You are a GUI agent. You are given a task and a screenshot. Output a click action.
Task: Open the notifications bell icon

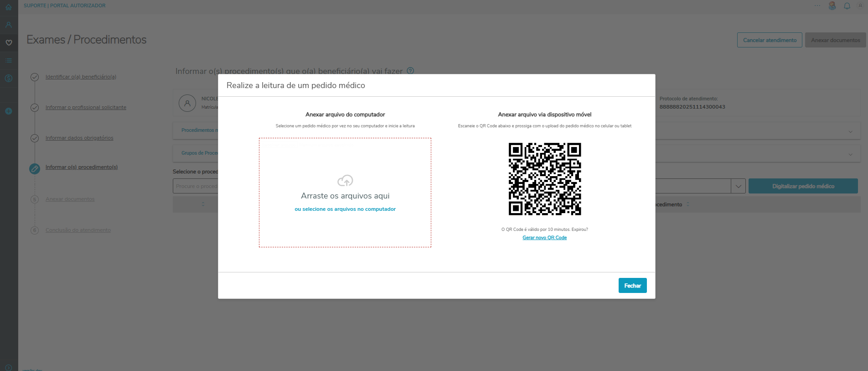click(847, 6)
